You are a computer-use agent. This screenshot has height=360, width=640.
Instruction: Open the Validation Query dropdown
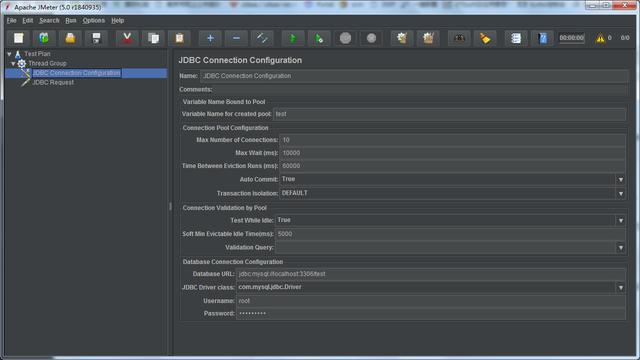point(620,248)
